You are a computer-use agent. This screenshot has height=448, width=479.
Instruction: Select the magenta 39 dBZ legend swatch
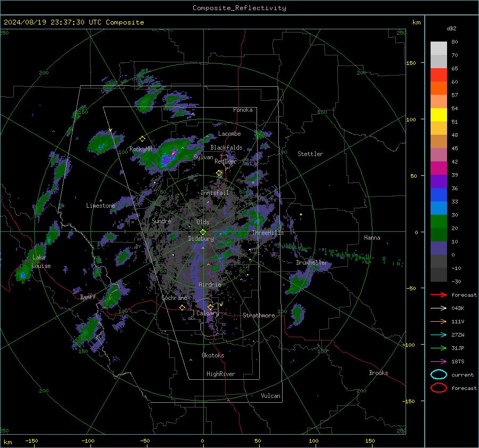pos(439,168)
